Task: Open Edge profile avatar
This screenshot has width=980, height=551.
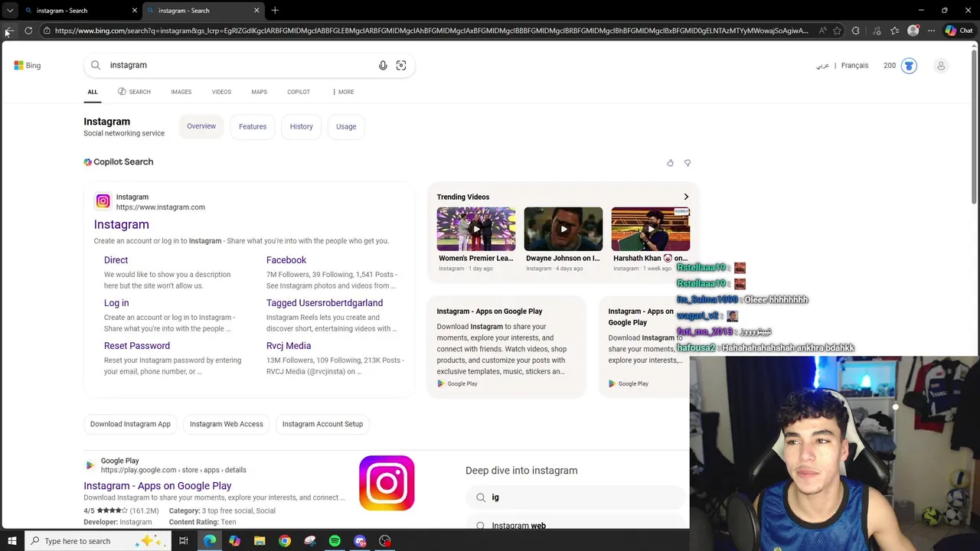Action: tap(913, 31)
